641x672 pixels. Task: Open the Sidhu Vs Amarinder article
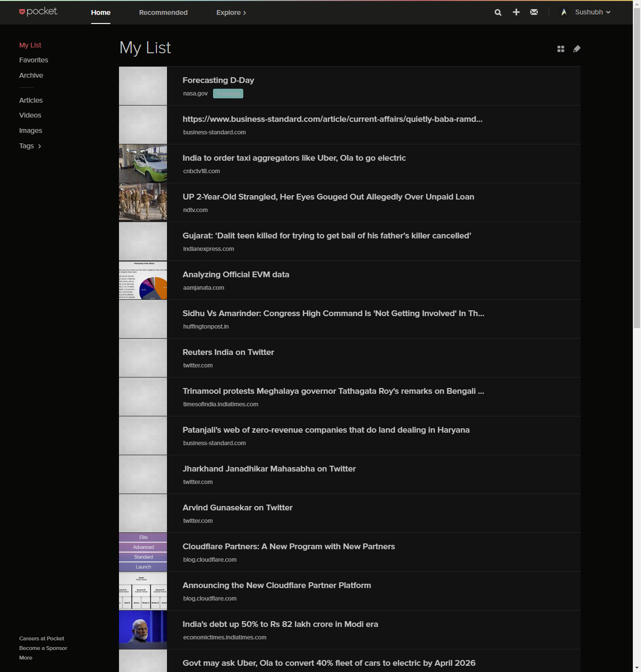point(333,313)
